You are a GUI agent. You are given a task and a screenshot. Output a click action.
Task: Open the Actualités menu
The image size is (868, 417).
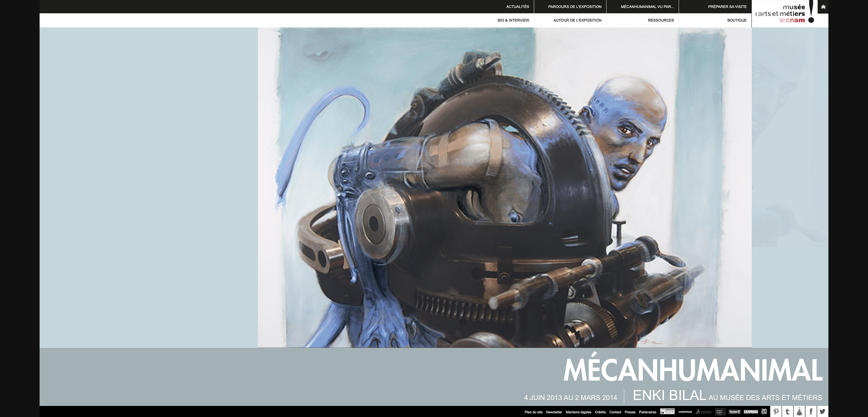(x=517, y=7)
